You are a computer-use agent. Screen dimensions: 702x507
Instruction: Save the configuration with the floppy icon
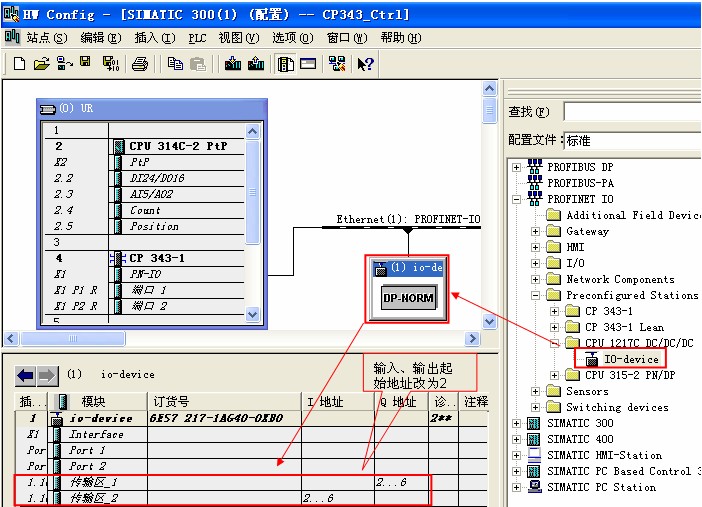click(x=85, y=62)
